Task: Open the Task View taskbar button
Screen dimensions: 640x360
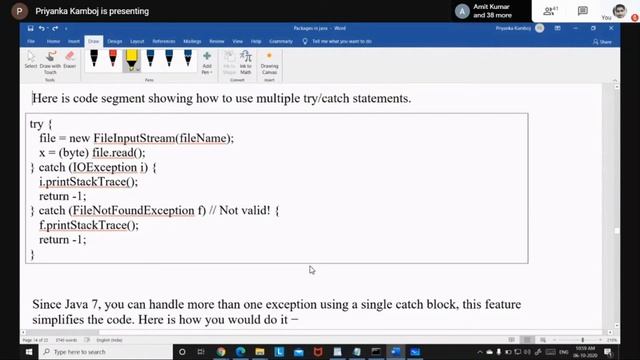Action: 201,351
